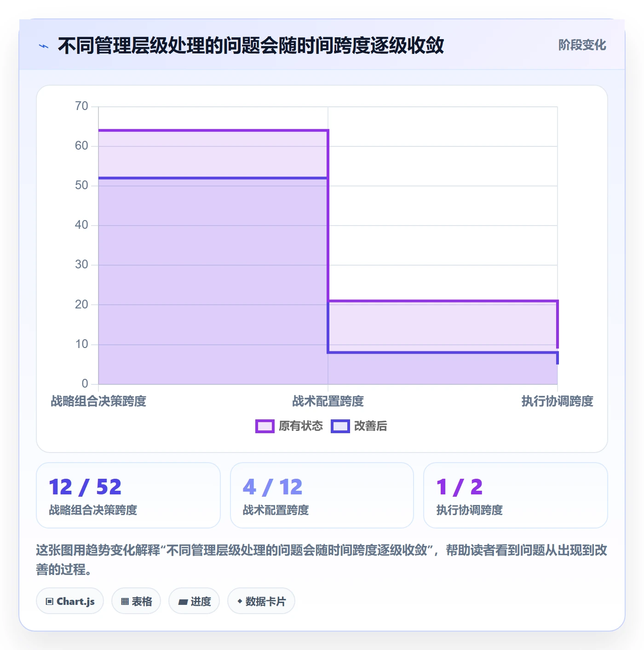Click the blue 改善后 step line at 52

[x=213, y=178]
